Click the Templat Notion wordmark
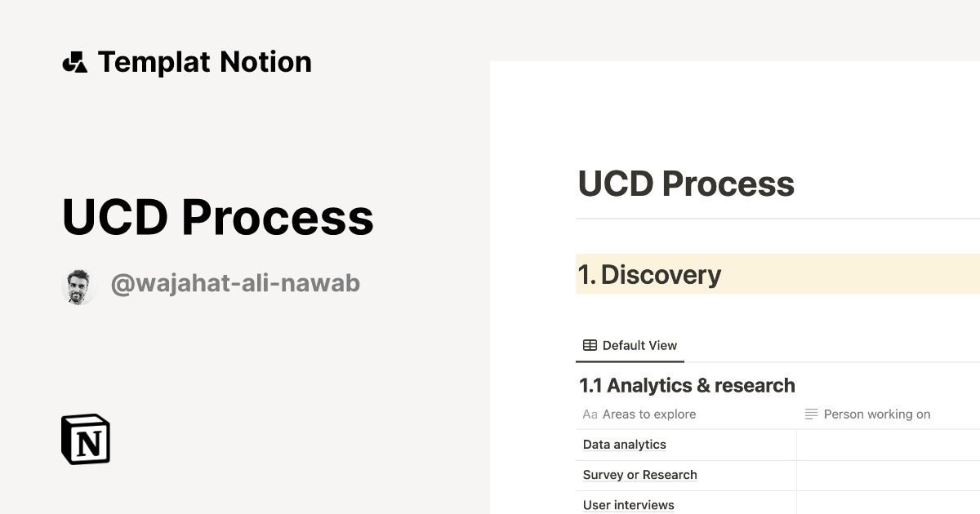 pyautogui.click(x=204, y=61)
